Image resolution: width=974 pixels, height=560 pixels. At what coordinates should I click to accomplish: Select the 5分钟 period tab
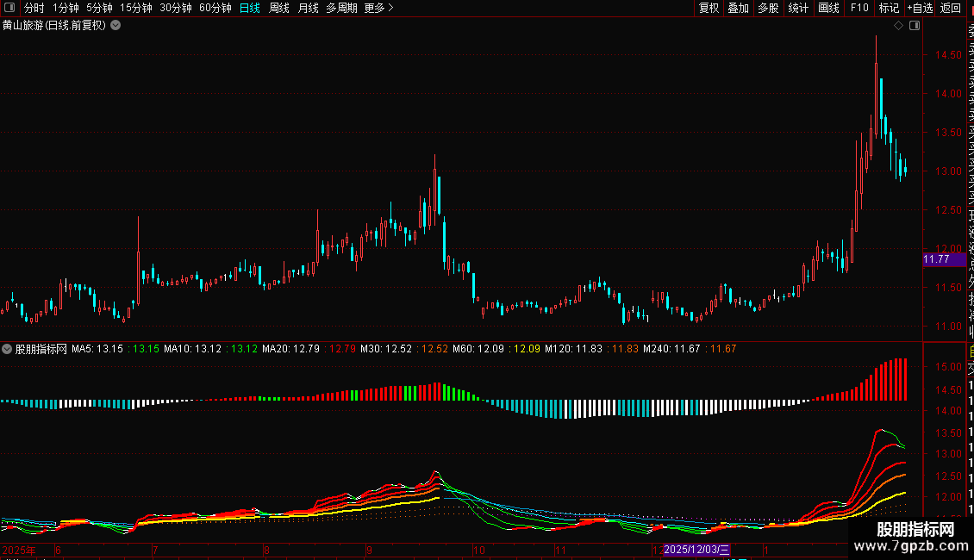(x=99, y=9)
